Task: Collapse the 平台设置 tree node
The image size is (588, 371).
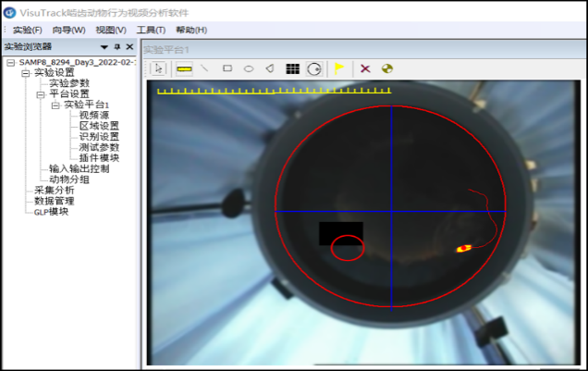Action: (41, 94)
